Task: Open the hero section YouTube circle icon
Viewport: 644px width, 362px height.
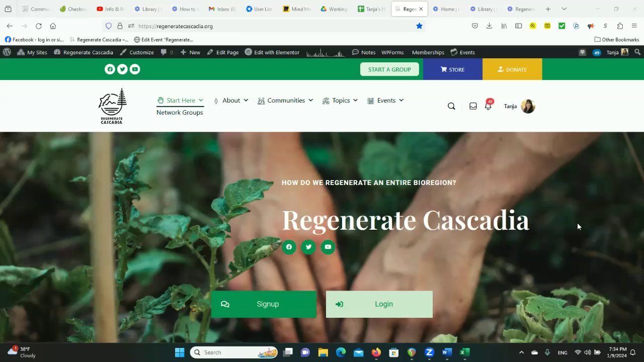Action: tap(328, 247)
